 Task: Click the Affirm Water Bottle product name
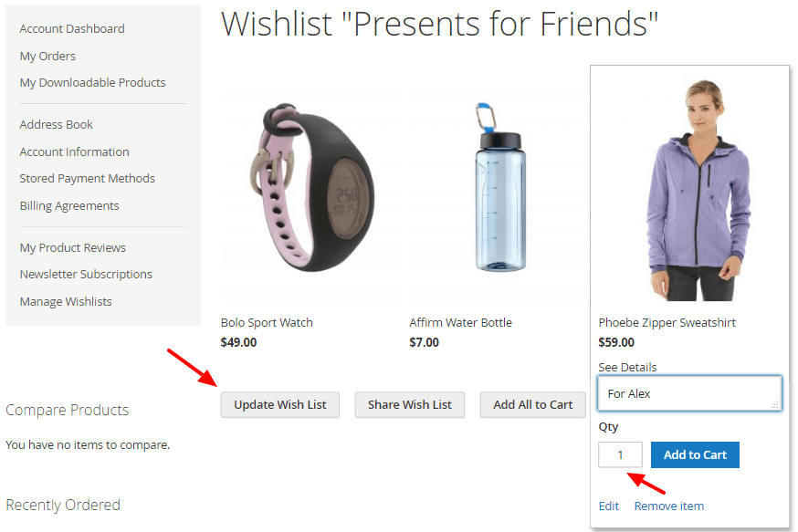tap(460, 322)
